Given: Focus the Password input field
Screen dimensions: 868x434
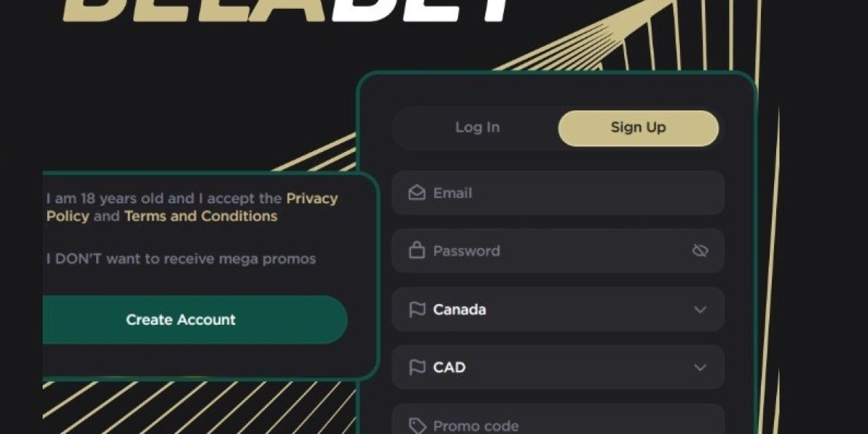Looking at the screenshot, I should tap(558, 251).
